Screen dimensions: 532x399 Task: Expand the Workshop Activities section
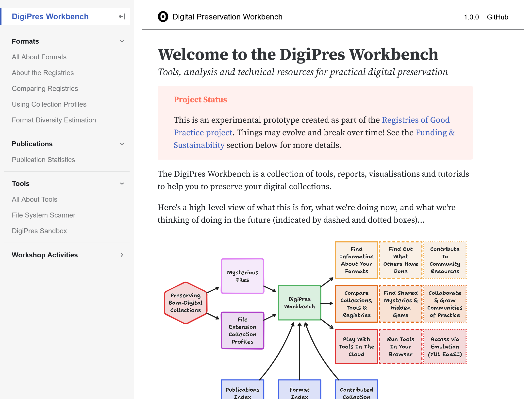122,255
